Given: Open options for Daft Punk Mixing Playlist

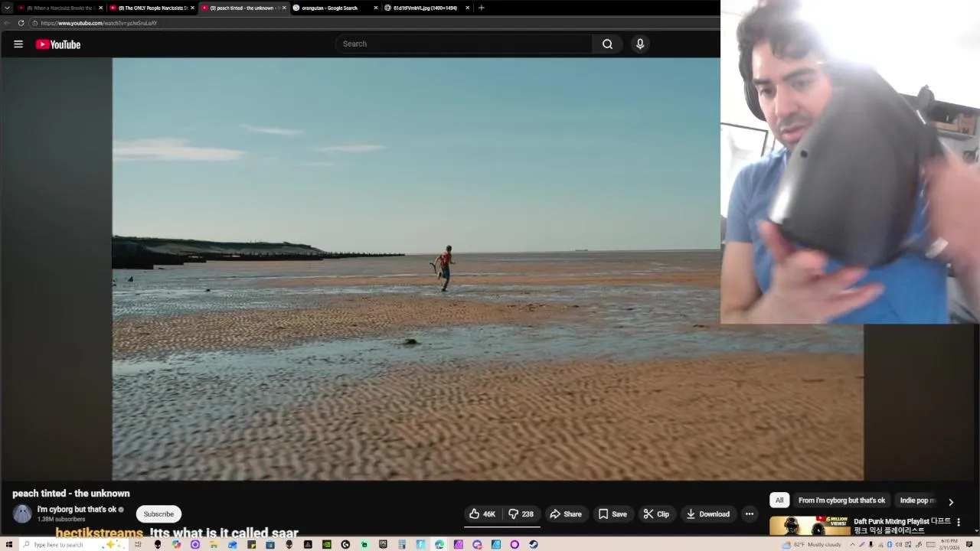Looking at the screenshot, I should (959, 523).
